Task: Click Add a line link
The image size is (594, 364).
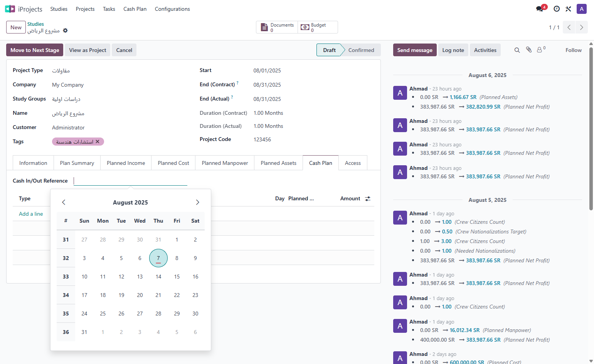Action: point(31,214)
